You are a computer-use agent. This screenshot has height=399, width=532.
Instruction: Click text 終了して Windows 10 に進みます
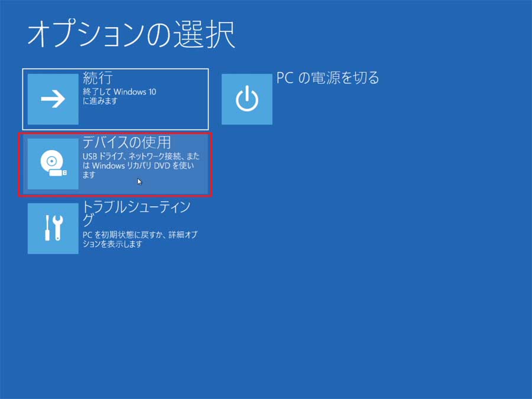[119, 96]
